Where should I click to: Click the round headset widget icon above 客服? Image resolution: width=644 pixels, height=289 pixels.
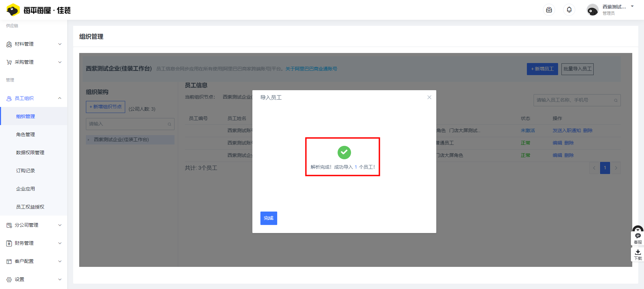[638, 229]
